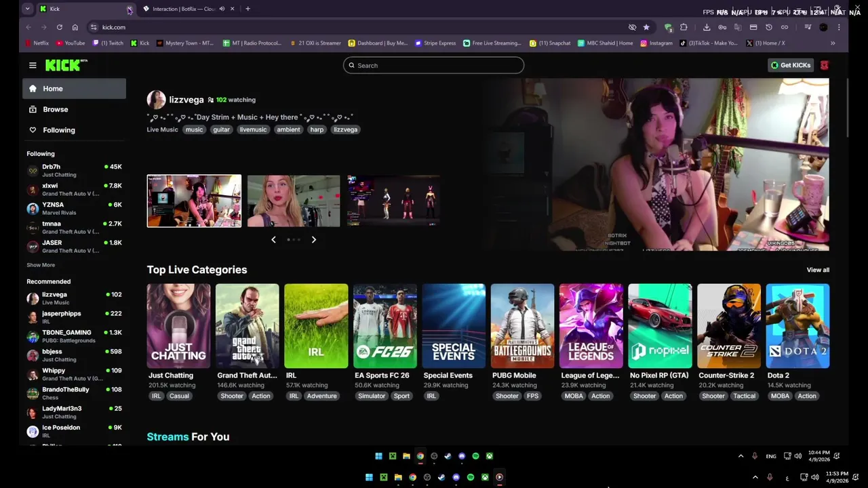Click the Get KICKs button
This screenshot has height=488, width=868.
click(x=791, y=65)
